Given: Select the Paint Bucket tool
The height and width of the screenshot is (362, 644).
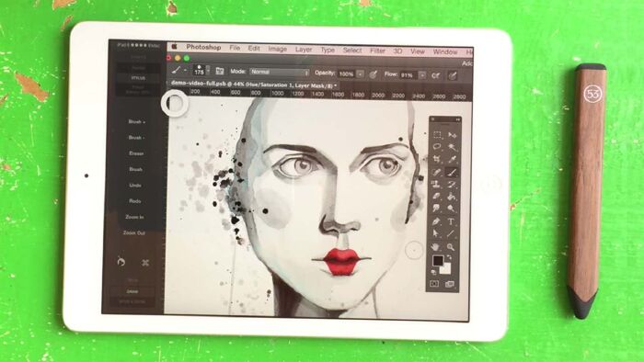Looking at the screenshot, I should [452, 197].
